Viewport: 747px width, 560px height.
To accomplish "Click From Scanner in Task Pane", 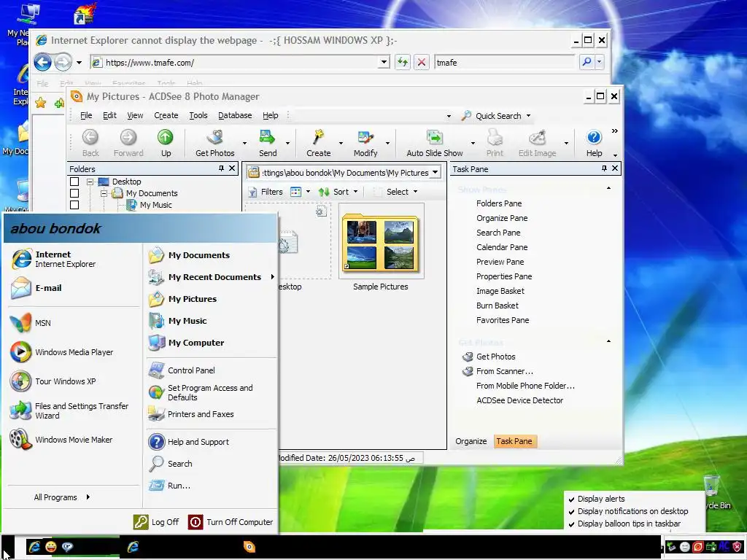I will [x=504, y=371].
